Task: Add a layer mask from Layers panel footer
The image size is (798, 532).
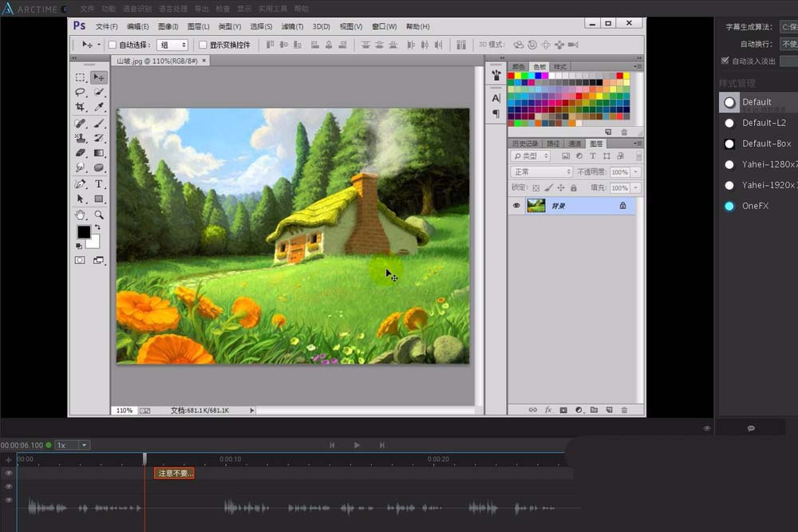Action: 563,409
